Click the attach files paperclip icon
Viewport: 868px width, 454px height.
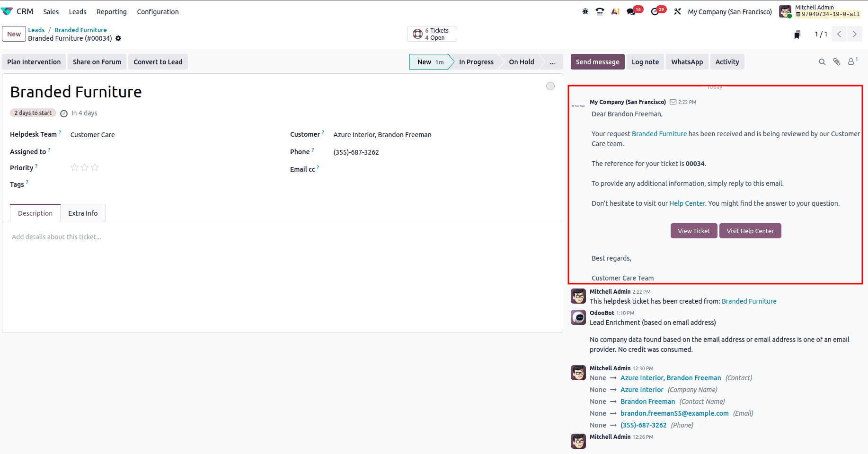[837, 61]
